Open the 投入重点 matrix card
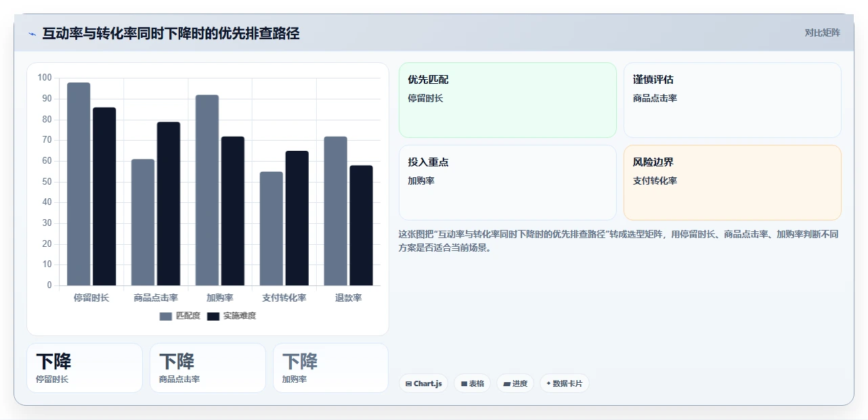The width and height of the screenshot is (868, 420). click(508, 183)
